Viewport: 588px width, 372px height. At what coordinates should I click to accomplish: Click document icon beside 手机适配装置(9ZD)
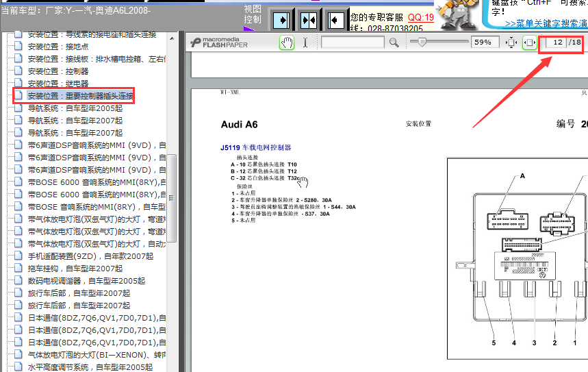click(x=18, y=256)
